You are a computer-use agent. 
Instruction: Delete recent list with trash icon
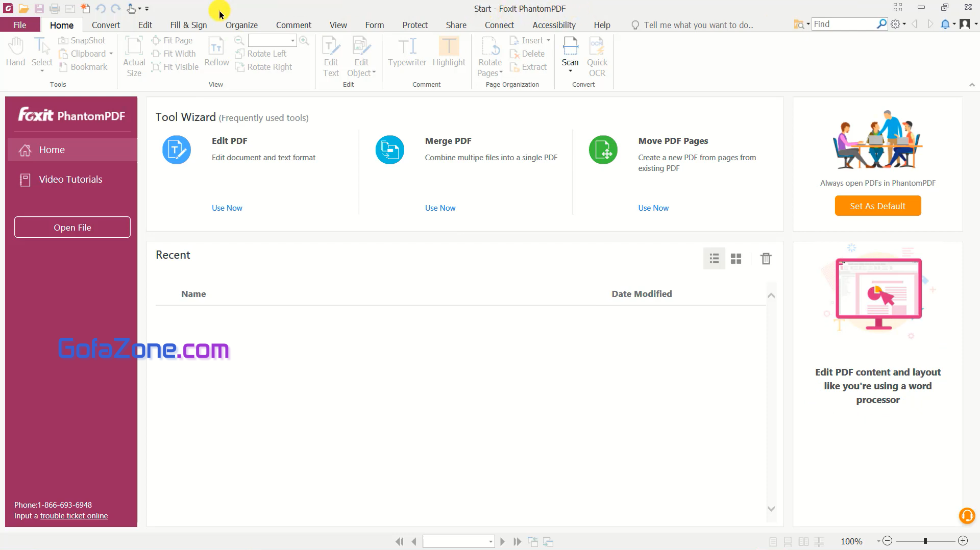(766, 259)
